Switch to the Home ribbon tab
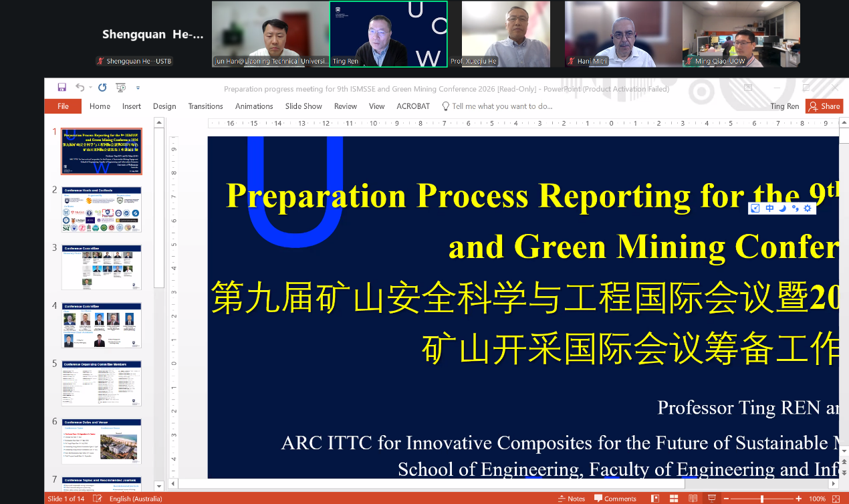The width and height of the screenshot is (849, 504). [100, 106]
